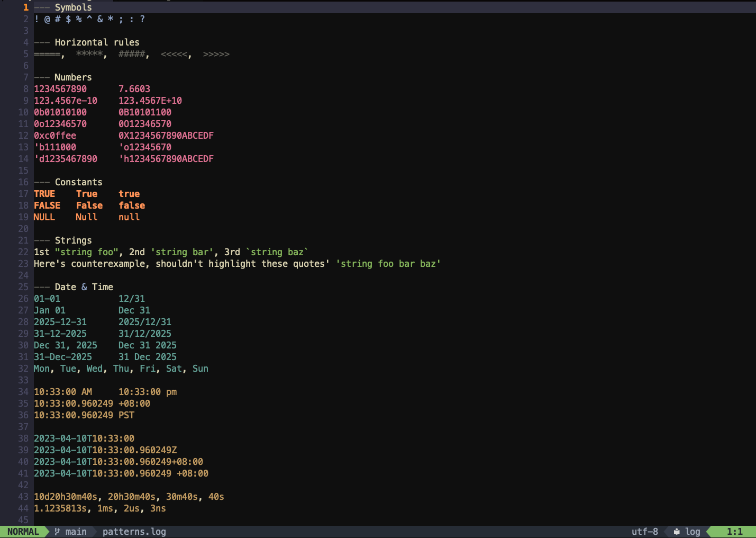
Task: Click the Constants heading
Action: (79, 182)
